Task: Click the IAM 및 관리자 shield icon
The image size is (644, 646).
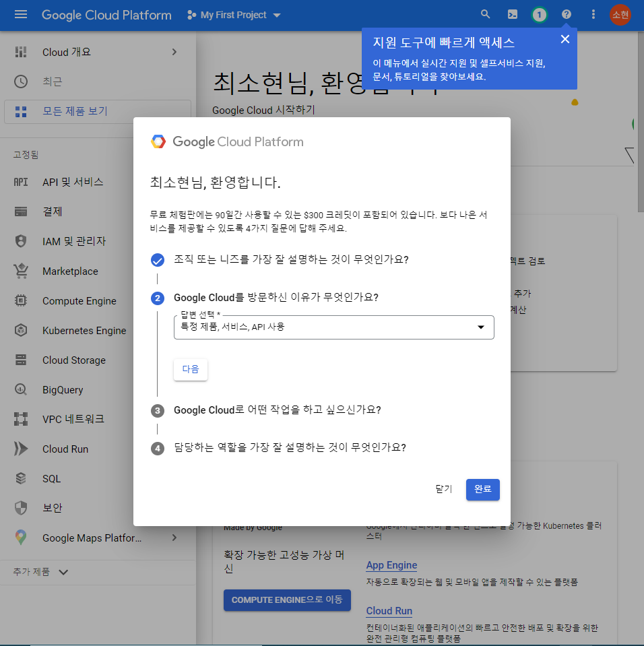Action: [21, 241]
